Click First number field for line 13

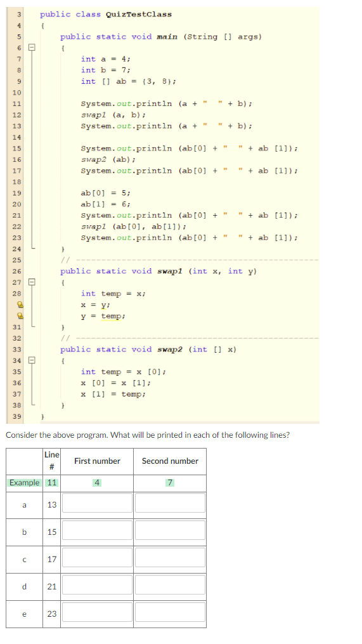point(97,503)
